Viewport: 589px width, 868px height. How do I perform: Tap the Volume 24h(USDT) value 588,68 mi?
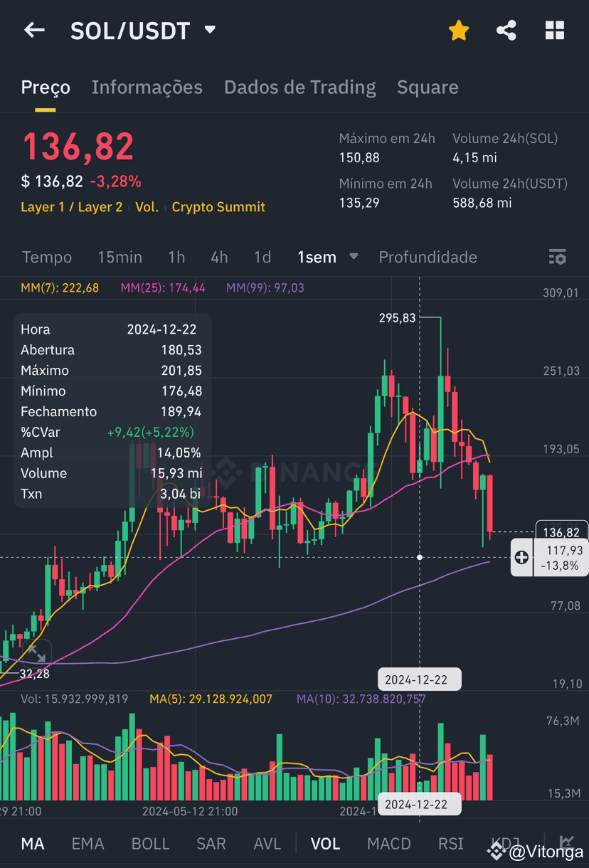coord(482,203)
